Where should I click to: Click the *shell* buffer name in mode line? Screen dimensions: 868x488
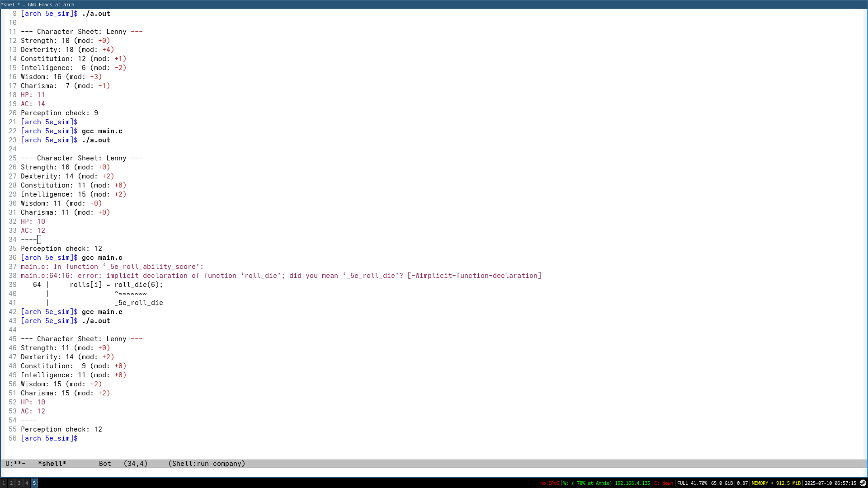52,464
